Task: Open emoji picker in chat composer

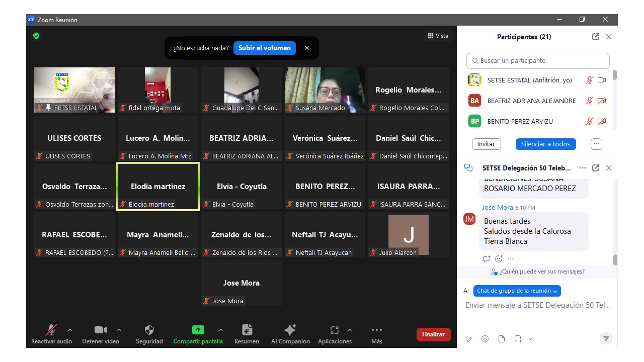Action: tap(485, 339)
